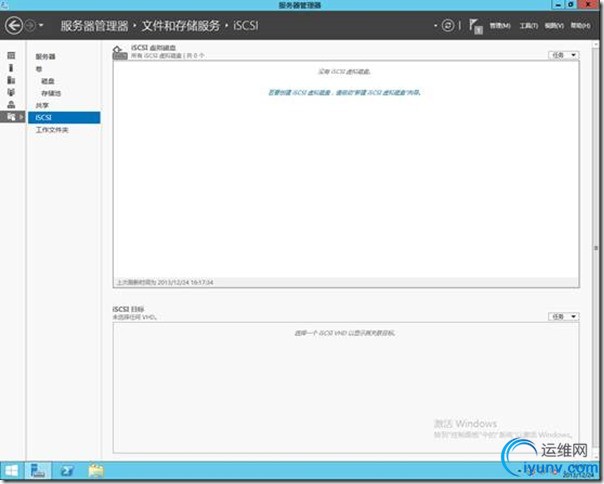Open the navigation history dropdown arrow
The width and height of the screenshot is (604, 484).
[x=41, y=26]
